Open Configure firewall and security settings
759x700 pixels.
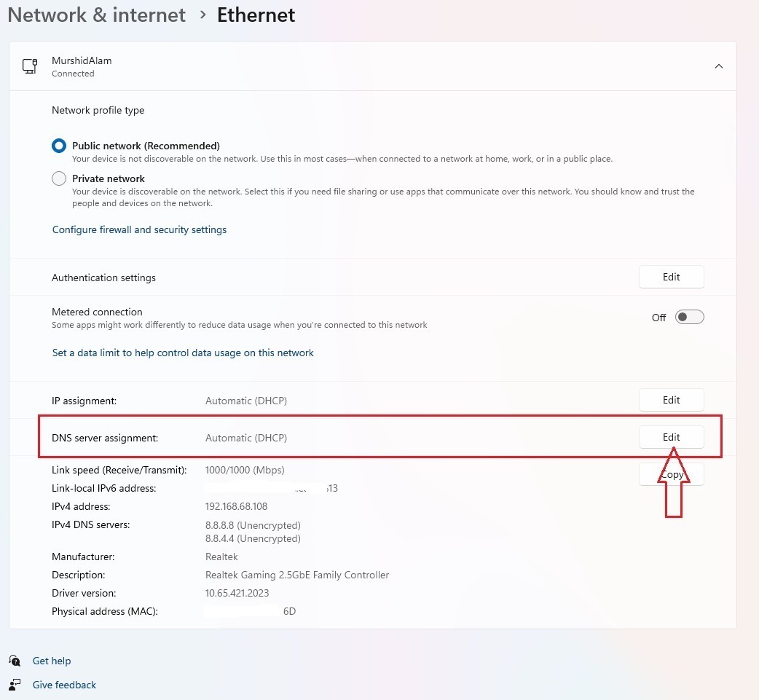139,229
